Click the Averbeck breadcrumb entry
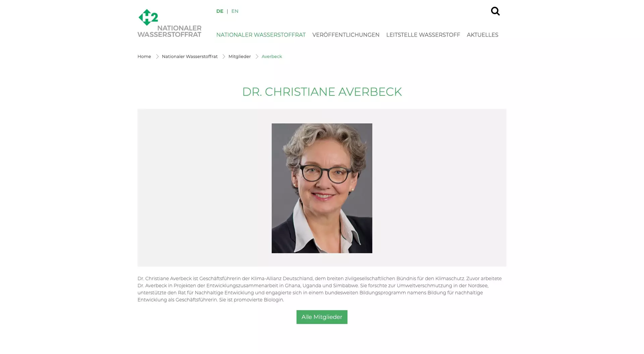This screenshot has width=644, height=354. pos(272,56)
